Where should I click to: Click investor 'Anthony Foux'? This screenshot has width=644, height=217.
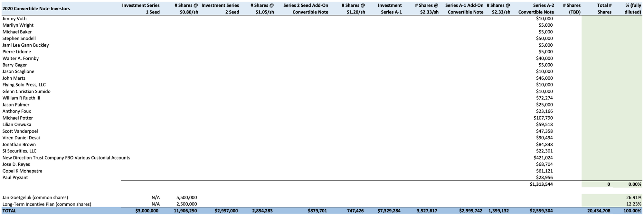(17, 111)
